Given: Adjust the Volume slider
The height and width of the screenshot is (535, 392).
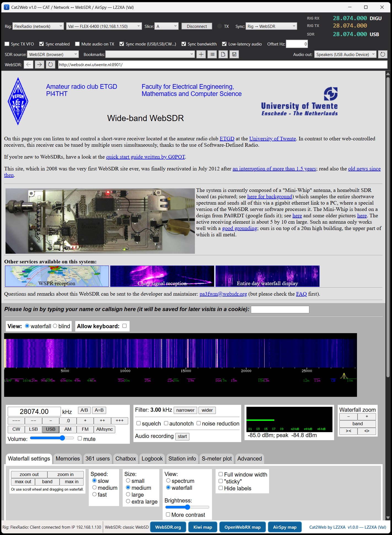Looking at the screenshot, I should point(52,438).
